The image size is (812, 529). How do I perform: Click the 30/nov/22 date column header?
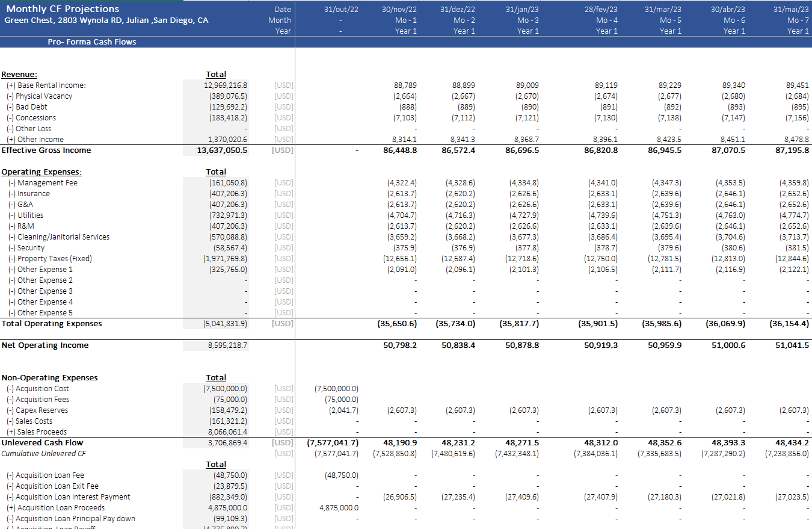(x=399, y=10)
